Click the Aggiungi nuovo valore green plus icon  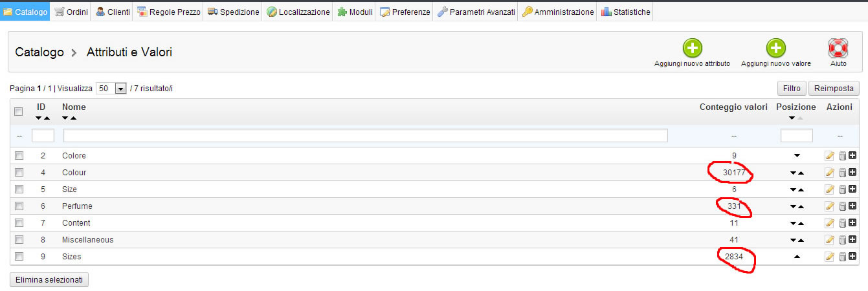775,48
